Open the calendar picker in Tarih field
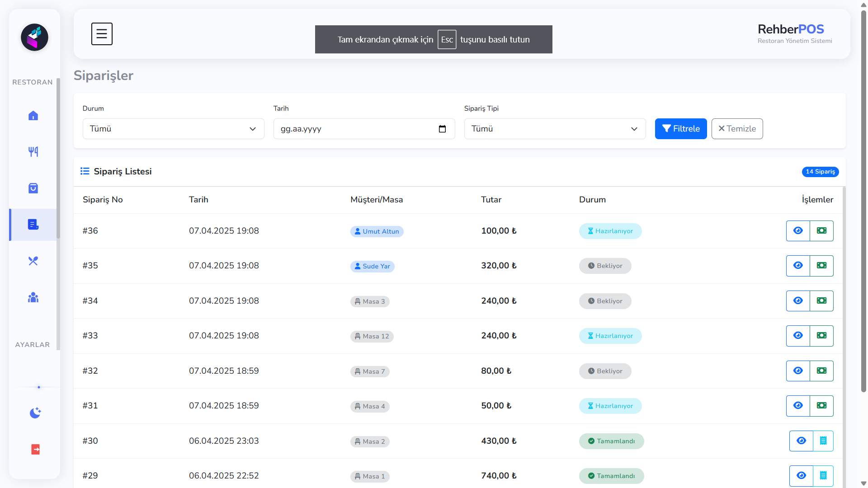 (442, 129)
